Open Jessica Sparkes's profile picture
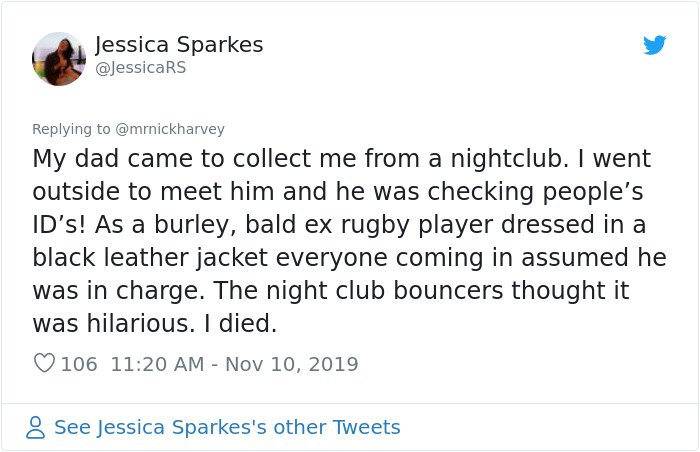 tap(59, 59)
